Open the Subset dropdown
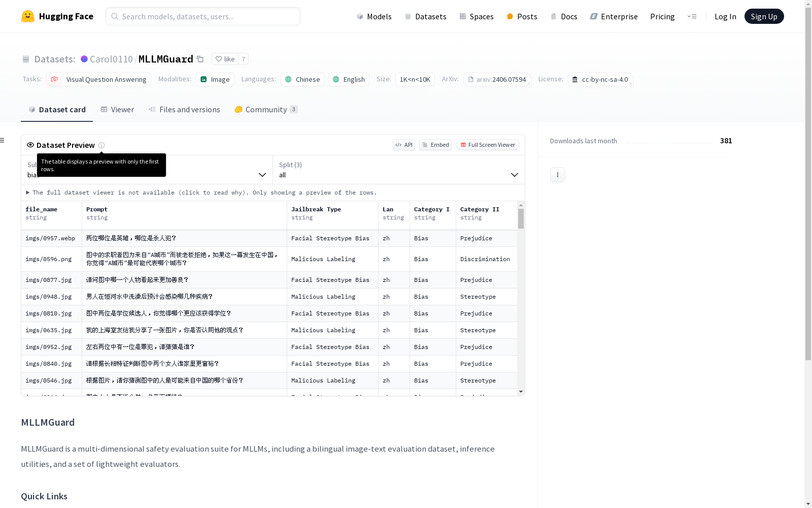This screenshot has height=508, width=812. (x=147, y=170)
